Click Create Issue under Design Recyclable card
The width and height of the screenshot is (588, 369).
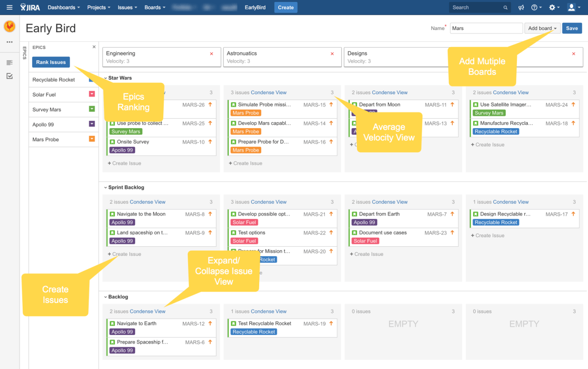[x=488, y=235]
